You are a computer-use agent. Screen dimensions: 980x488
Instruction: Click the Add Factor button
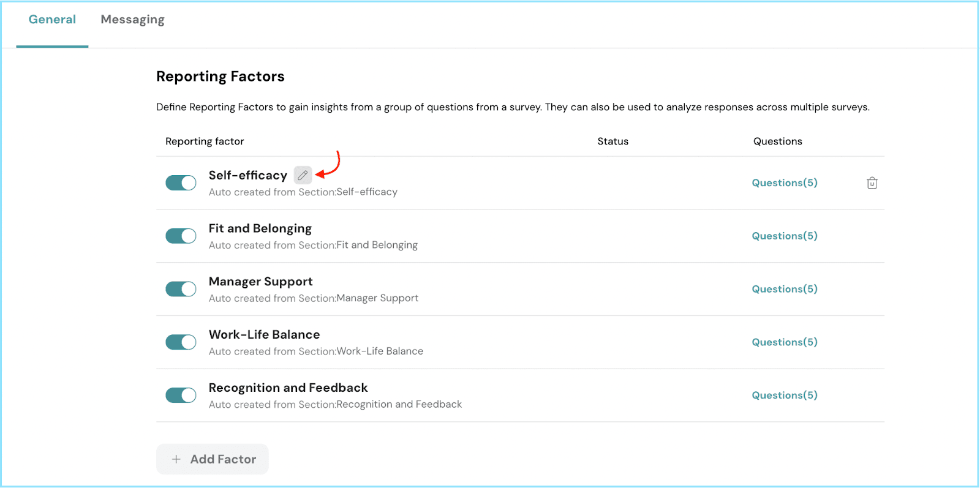(x=213, y=459)
